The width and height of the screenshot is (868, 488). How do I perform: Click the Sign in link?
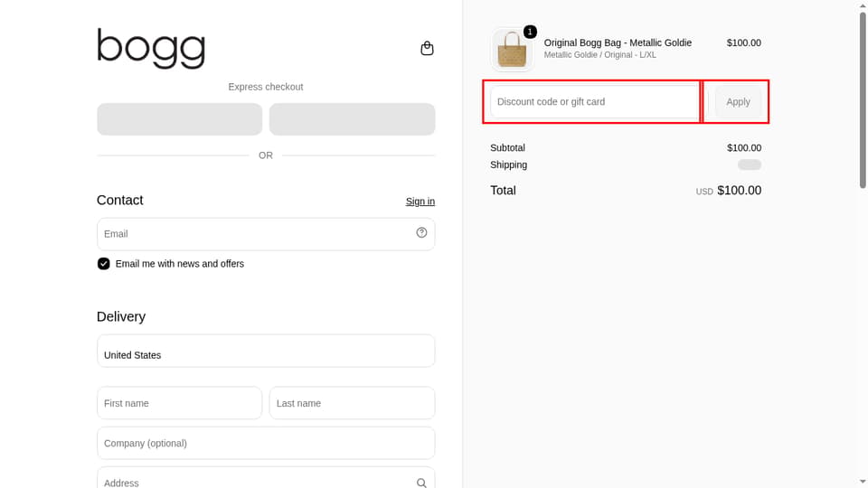[x=420, y=202]
